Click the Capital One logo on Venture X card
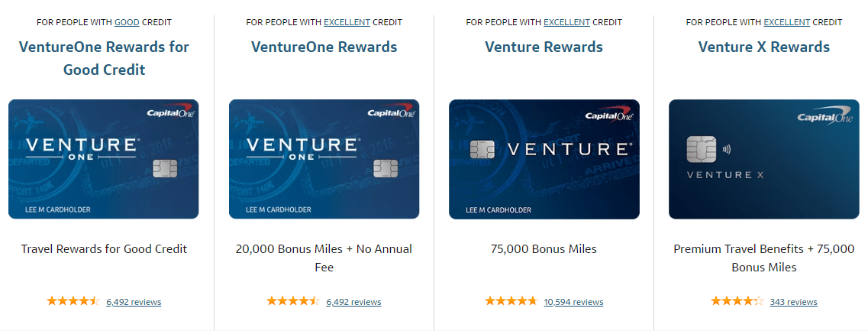868x331 pixels. 827,118
